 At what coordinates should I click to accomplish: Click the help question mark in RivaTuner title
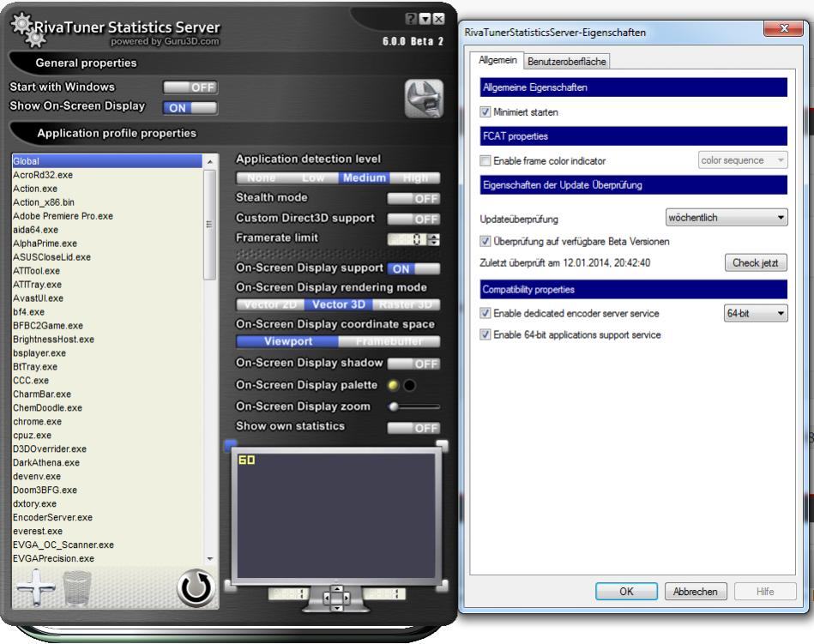point(411,19)
